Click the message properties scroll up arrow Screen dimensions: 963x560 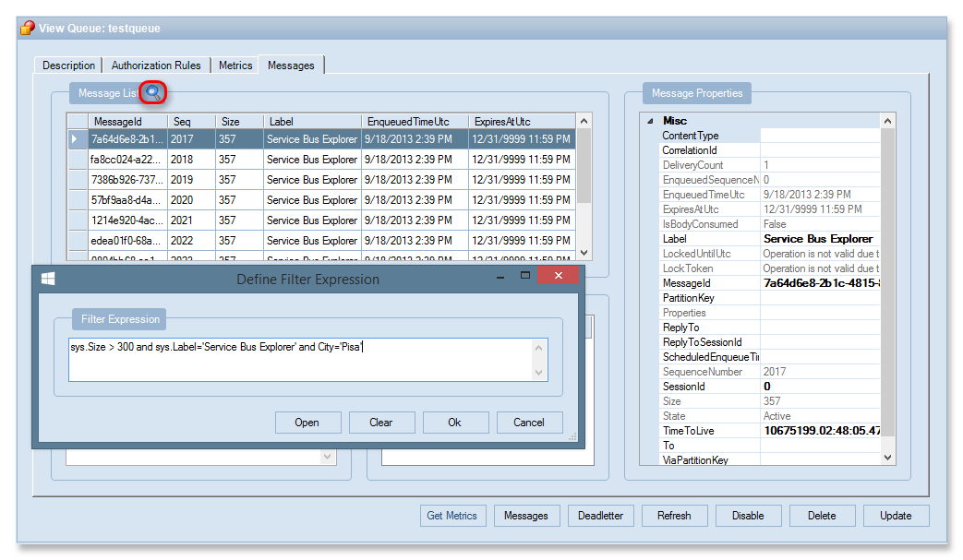click(x=887, y=121)
